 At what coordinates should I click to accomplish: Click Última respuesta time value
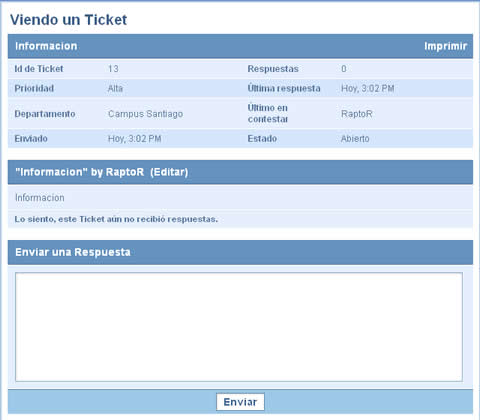pos(367,88)
